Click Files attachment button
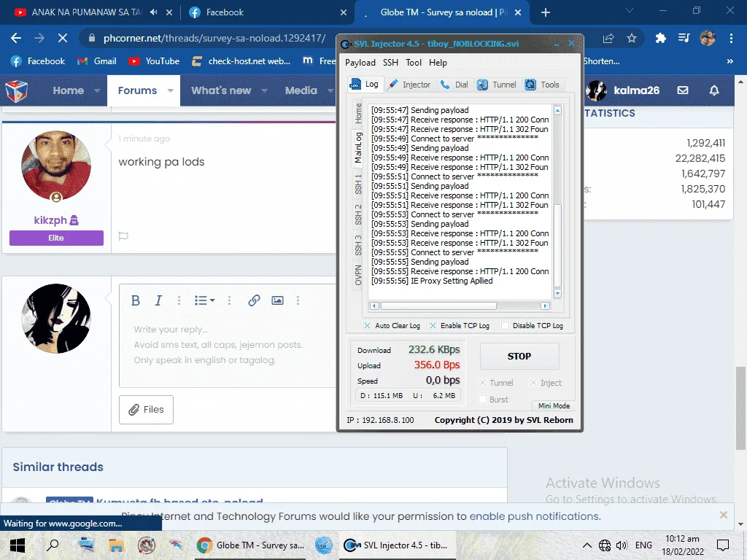747x560 pixels. pyautogui.click(x=146, y=410)
